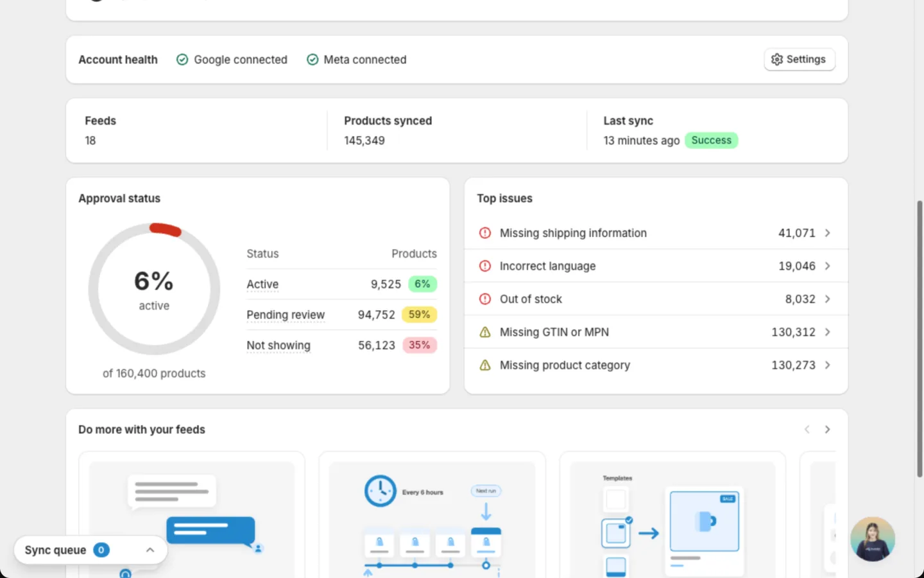Expand the Missing shipping information chevron
The height and width of the screenshot is (578, 924).
click(x=828, y=233)
